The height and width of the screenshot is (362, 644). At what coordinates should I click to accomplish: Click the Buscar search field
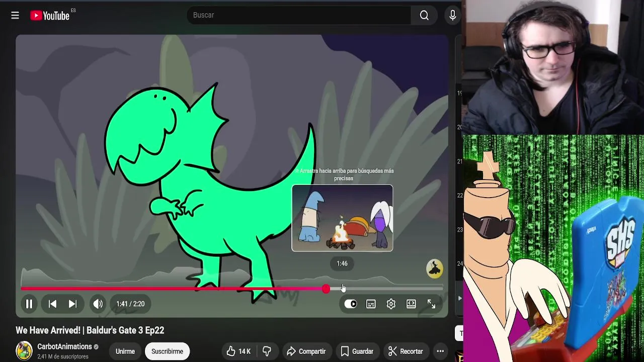coord(299,15)
